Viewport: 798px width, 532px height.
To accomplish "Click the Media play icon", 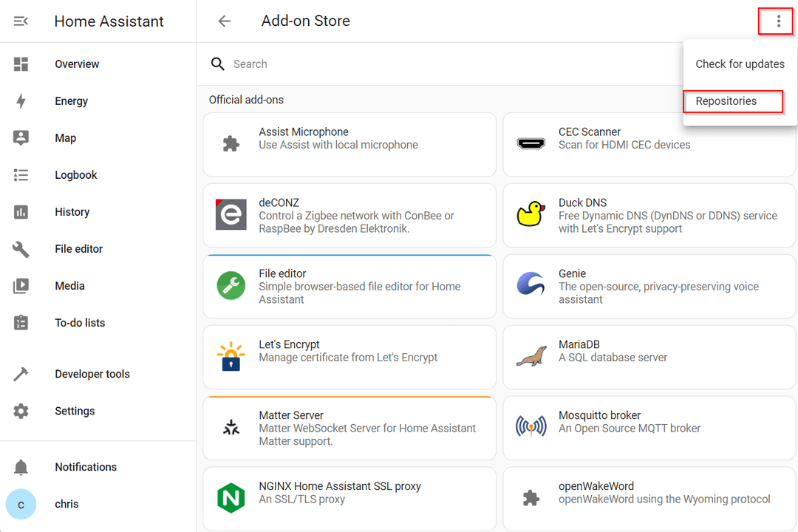I will tap(21, 286).
